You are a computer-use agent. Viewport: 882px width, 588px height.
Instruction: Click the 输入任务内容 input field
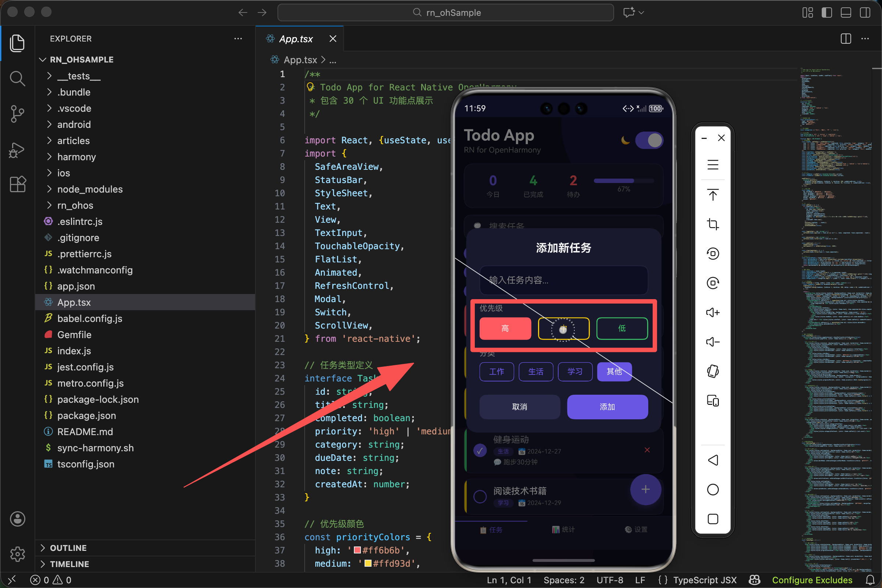(x=563, y=280)
